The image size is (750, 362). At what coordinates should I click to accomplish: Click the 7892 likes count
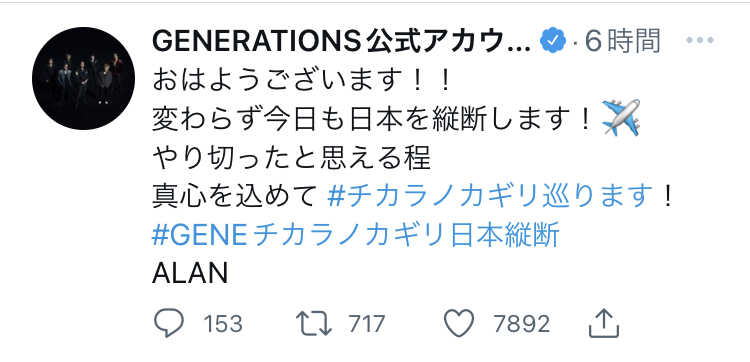(522, 324)
